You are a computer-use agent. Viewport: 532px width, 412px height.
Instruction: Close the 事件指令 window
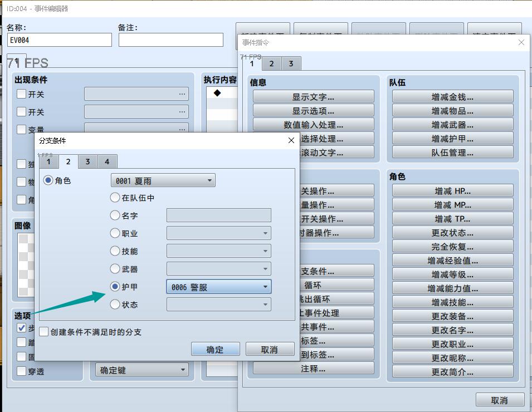pos(521,42)
